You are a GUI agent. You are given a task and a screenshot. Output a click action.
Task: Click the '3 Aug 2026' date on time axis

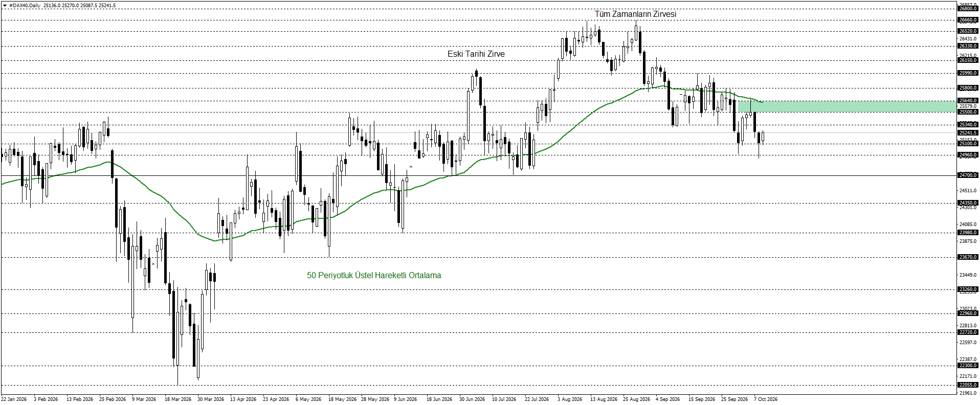point(570,399)
